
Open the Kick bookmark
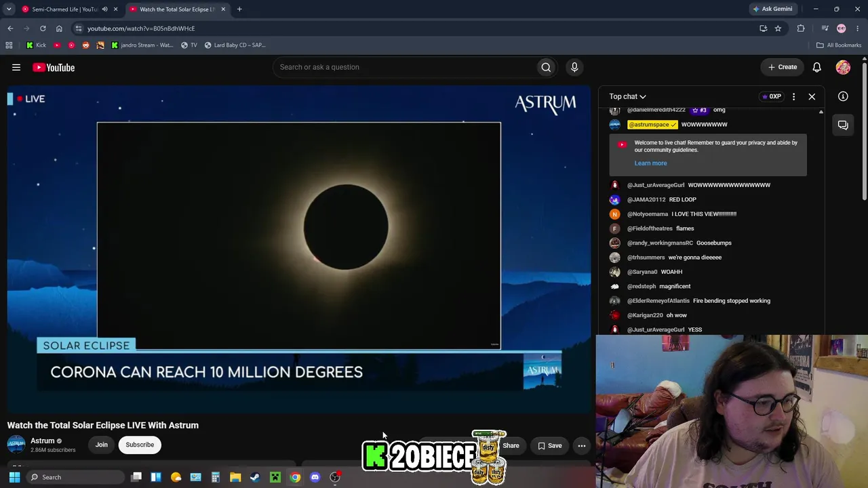(36, 45)
